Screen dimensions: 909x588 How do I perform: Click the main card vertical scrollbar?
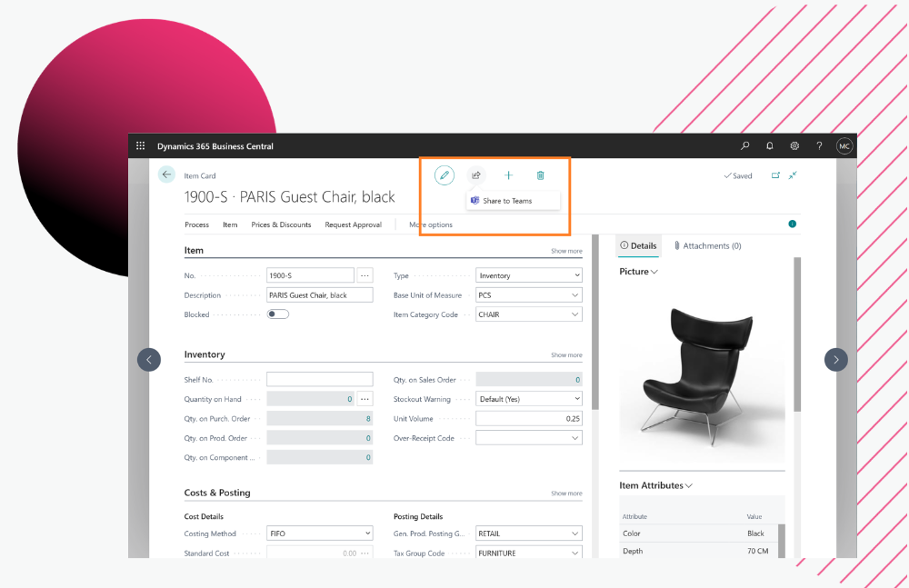click(594, 322)
